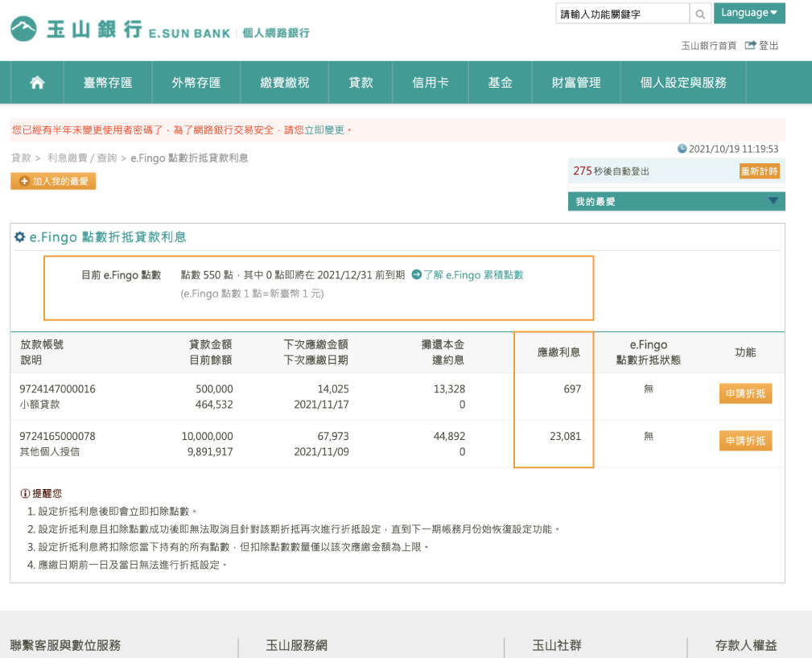Open the 個人設定與服務 menu
The image size is (812, 658).
click(x=683, y=82)
